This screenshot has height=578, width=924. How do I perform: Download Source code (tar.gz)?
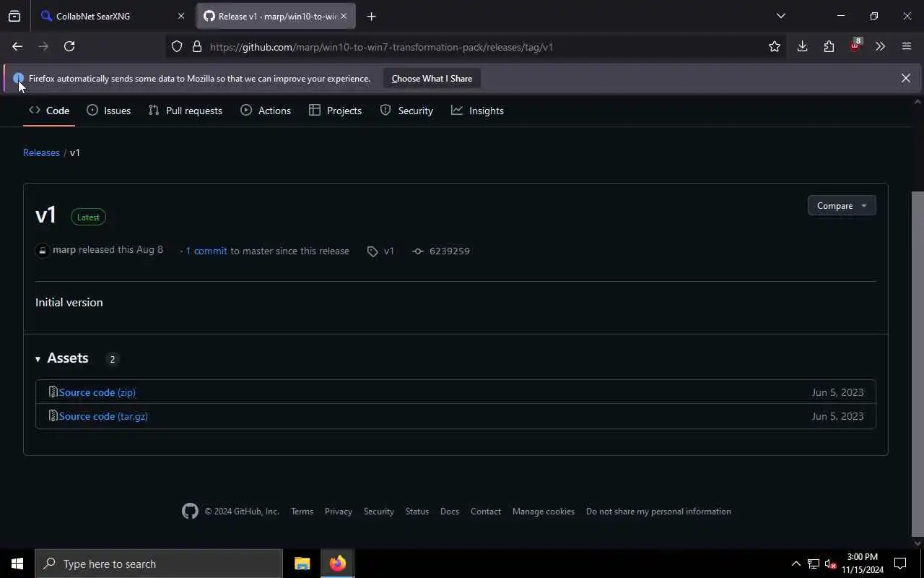(103, 416)
